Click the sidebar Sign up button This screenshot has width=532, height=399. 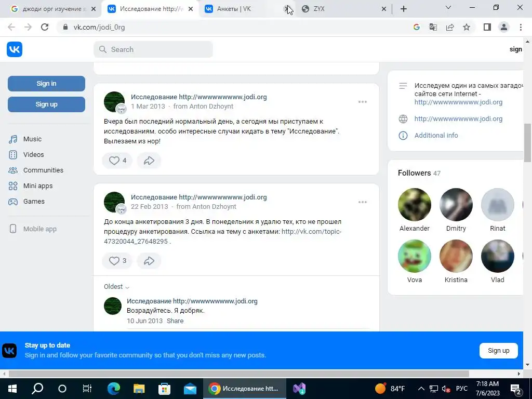coord(46,104)
